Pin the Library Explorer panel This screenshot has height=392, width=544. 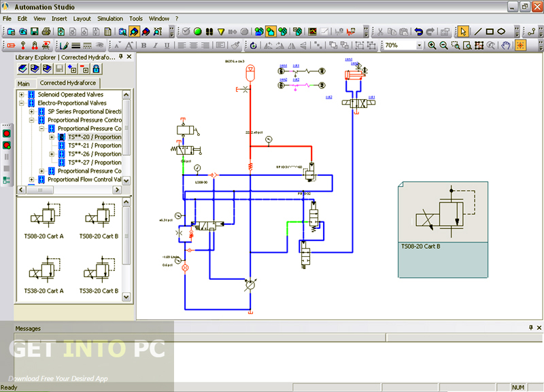[120, 57]
